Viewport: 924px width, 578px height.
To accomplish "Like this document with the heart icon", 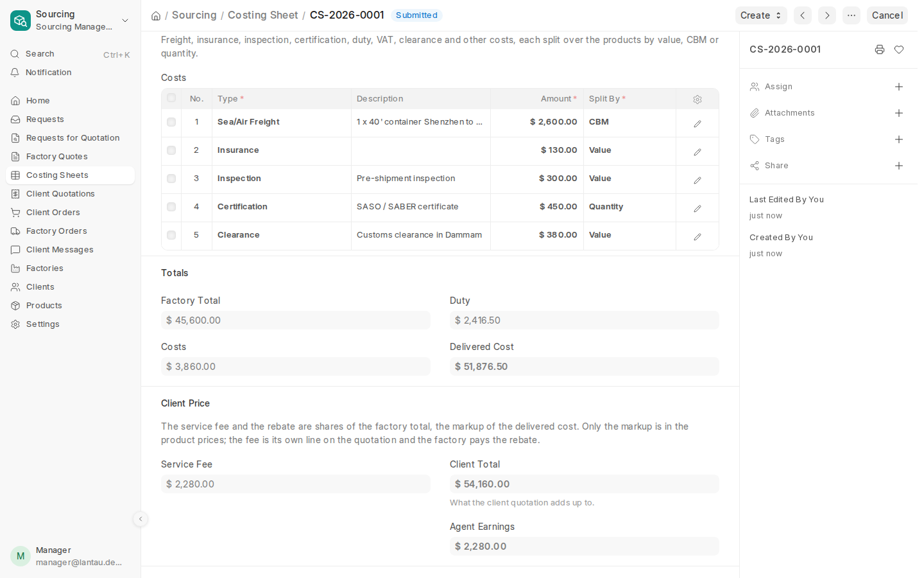I will tap(899, 49).
